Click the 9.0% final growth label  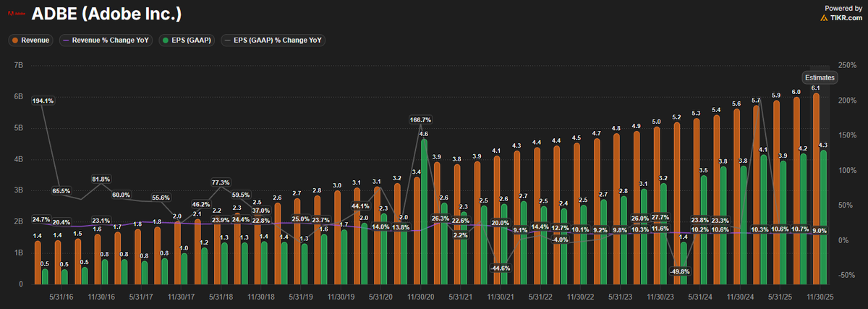point(819,230)
